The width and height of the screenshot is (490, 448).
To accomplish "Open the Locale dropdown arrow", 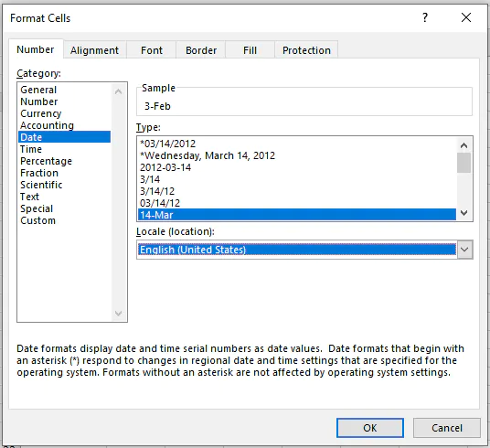I will (x=464, y=250).
